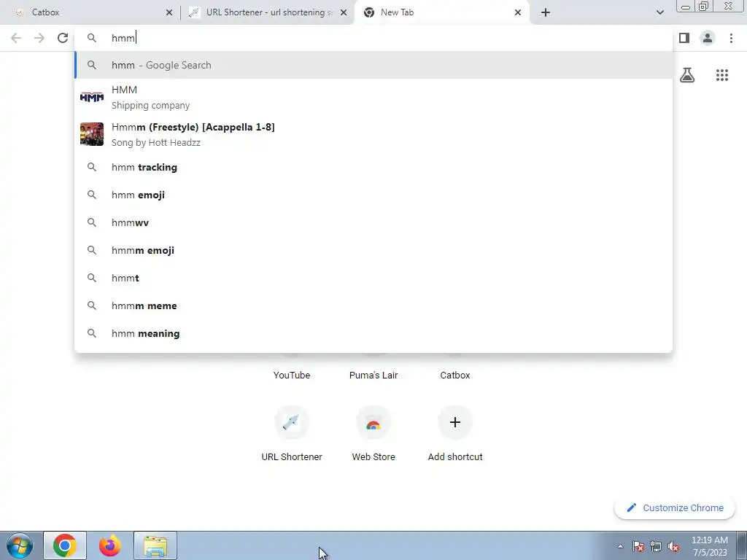Select the Hmmm (Freestyle) song suggestion
The width and height of the screenshot is (747, 560).
[x=373, y=134]
